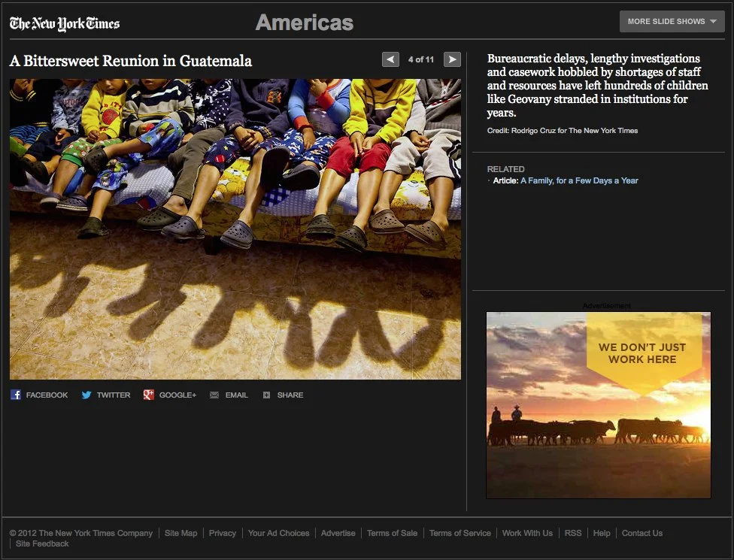Click the RSS link in the footer
The width and height of the screenshot is (734, 560).
573,533
